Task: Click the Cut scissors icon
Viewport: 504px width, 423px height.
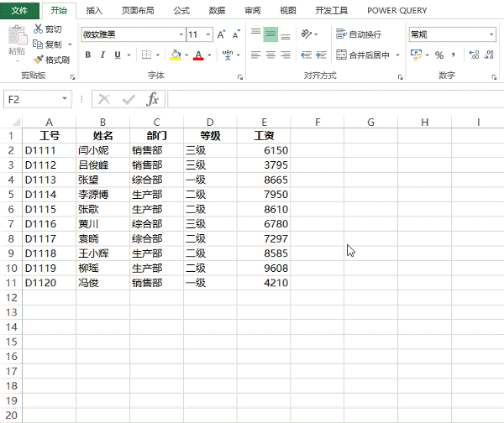Action: 39,29
